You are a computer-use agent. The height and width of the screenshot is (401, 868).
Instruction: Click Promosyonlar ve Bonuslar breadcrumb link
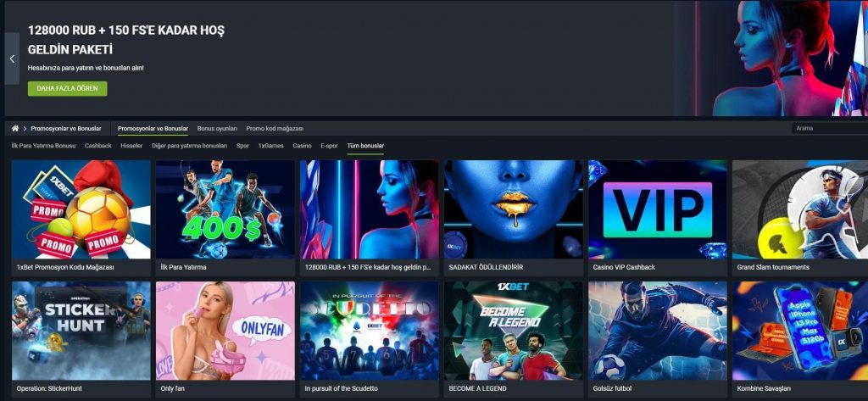[66, 129]
